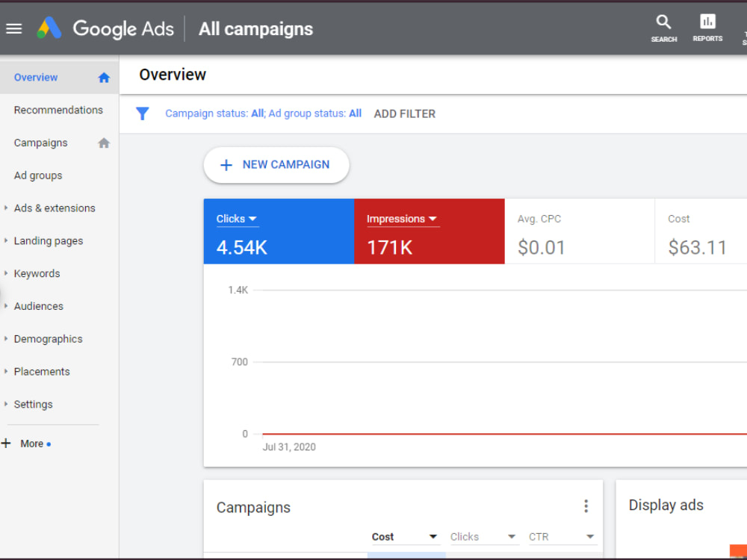Open the Impressions metric dropdown
This screenshot has width=747, height=560.
(x=402, y=219)
